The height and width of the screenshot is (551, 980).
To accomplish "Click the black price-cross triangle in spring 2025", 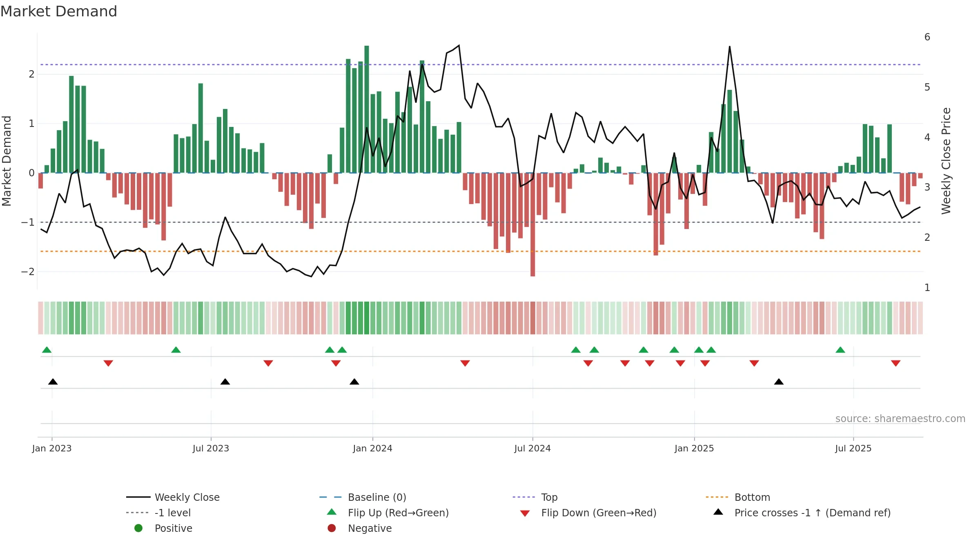I will click(x=779, y=382).
